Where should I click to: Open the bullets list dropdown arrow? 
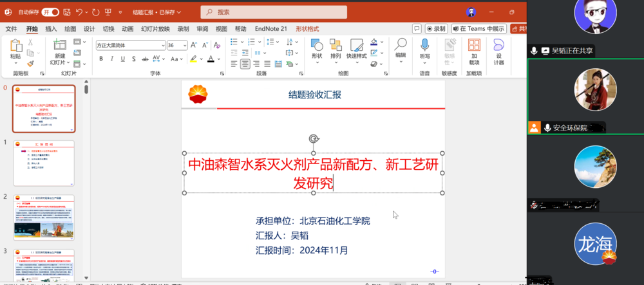tap(242, 42)
